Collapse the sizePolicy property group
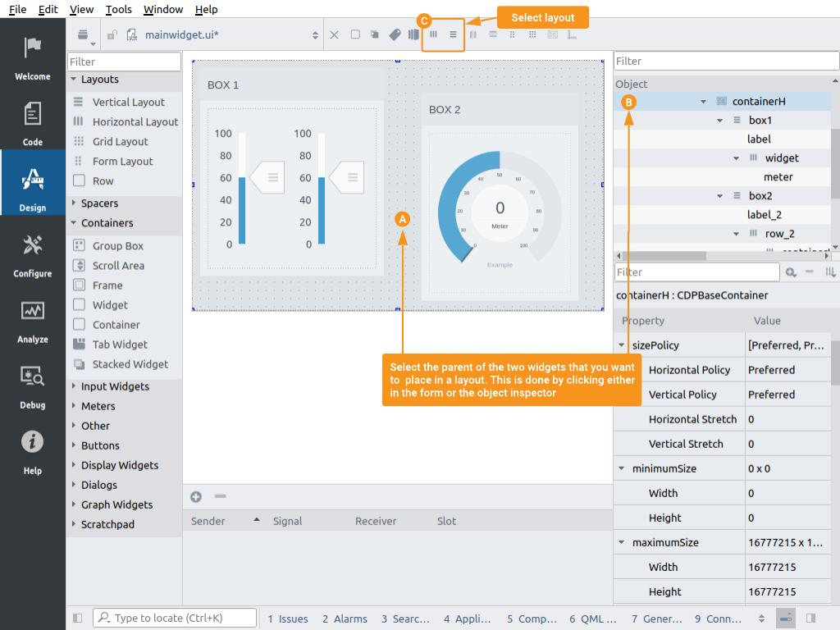 click(x=622, y=345)
